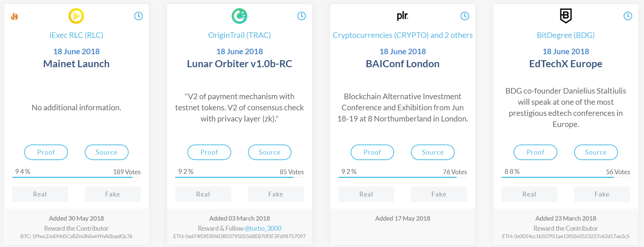Screen dimensions: 644x247
Task: Click the OriginTrail green logo
Action: (x=239, y=16)
